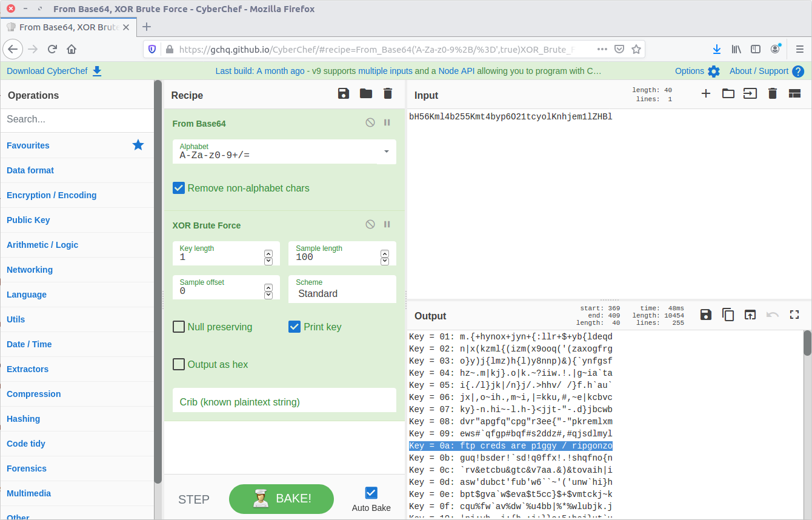Open the Scheme dropdown set to Standard
This screenshot has height=520, width=812.
point(342,293)
